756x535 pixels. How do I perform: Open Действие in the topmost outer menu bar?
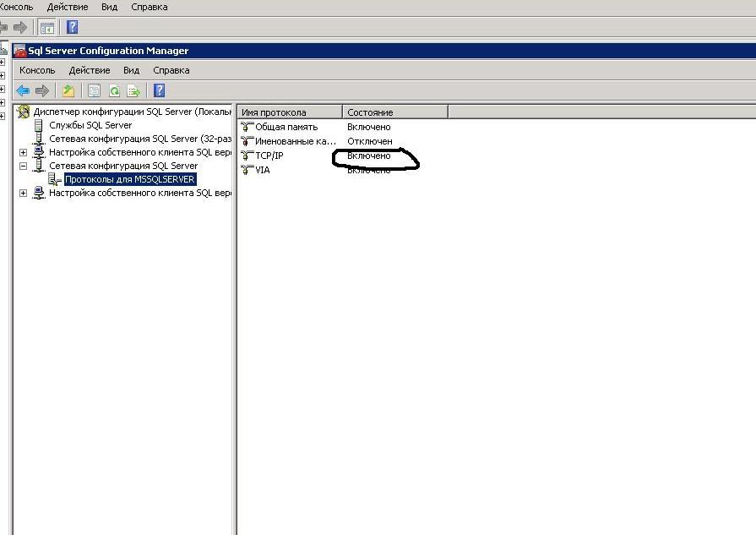tap(68, 8)
